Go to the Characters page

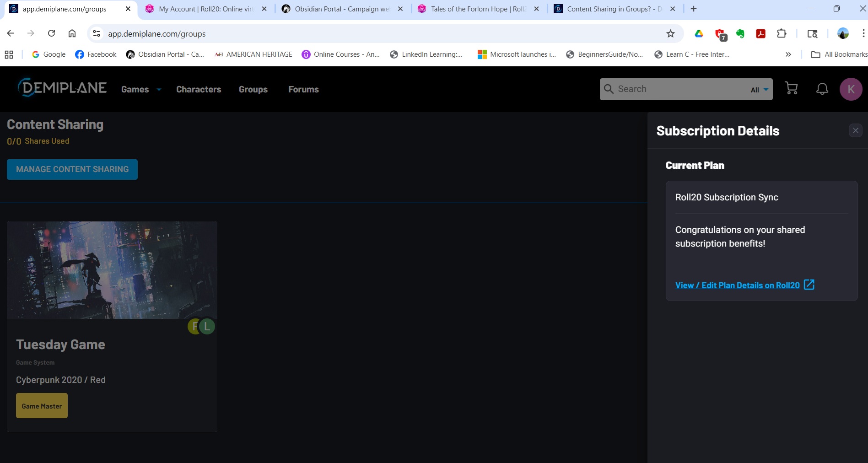(x=199, y=90)
